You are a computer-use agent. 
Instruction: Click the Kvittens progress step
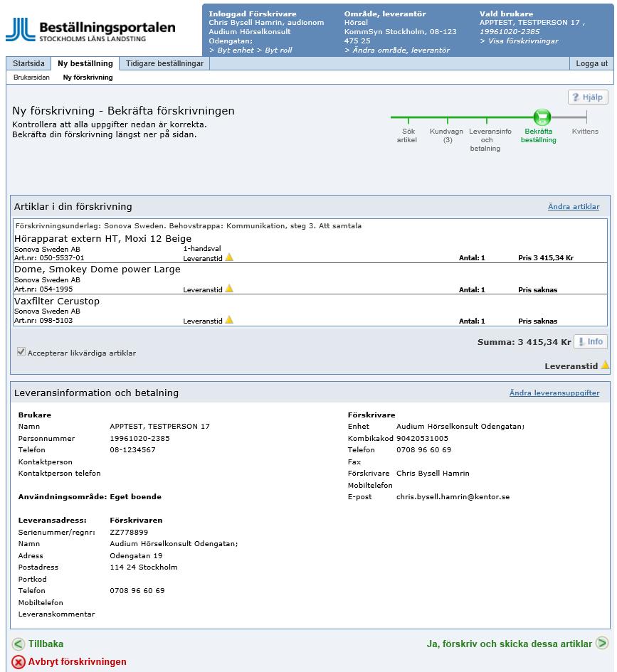click(x=585, y=131)
